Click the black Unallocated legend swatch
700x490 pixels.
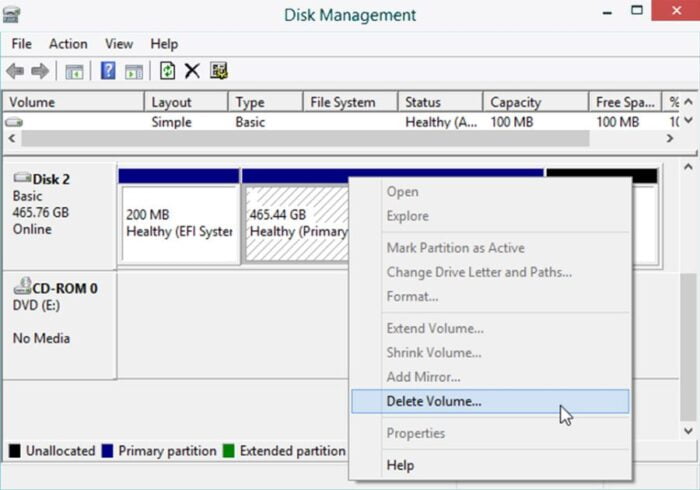[x=14, y=451]
